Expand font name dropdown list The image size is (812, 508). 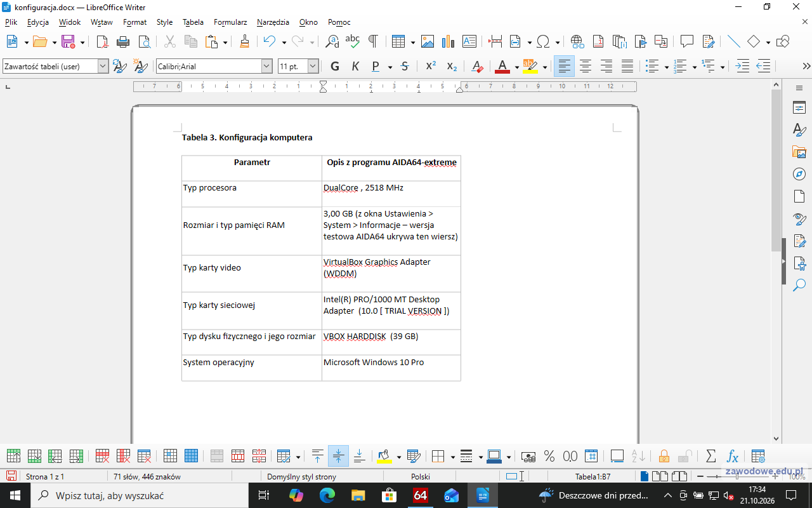point(266,66)
